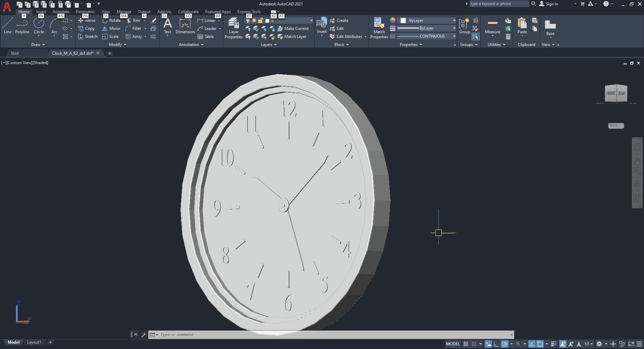Activate the Stretch tool
The height and width of the screenshot is (349, 644).
pyautogui.click(x=88, y=37)
